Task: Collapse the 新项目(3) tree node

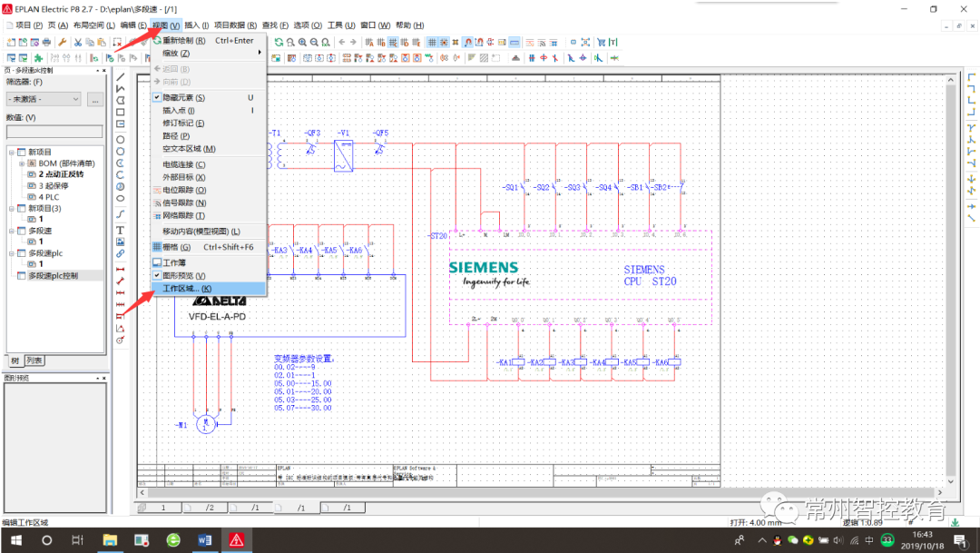Action: click(11, 208)
